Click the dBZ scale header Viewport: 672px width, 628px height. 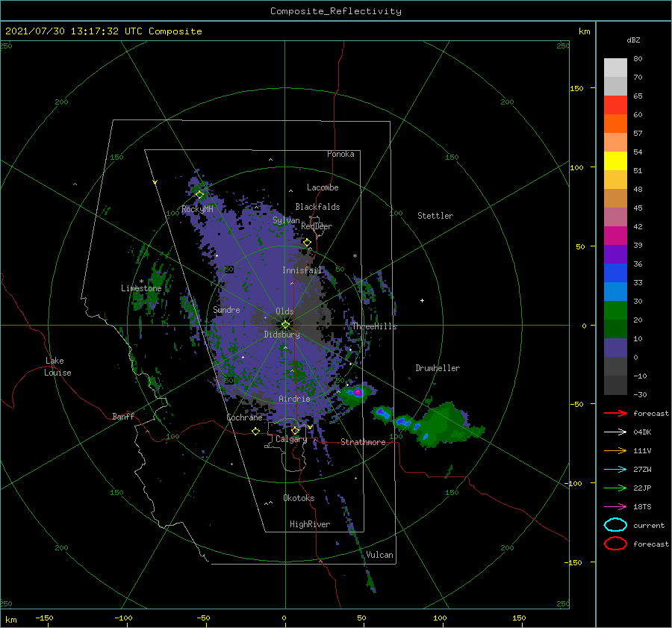[x=633, y=40]
